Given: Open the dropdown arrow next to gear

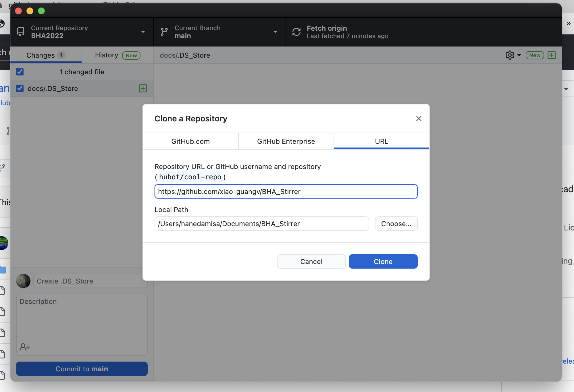Looking at the screenshot, I should (519, 55).
